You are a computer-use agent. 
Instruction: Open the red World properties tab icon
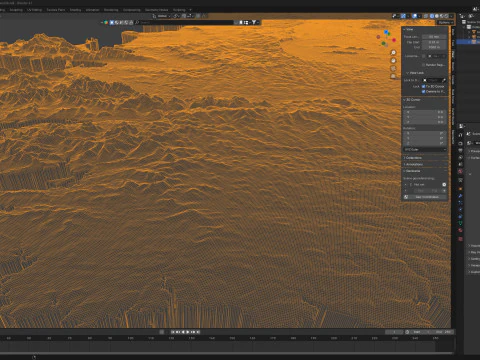coord(460,171)
